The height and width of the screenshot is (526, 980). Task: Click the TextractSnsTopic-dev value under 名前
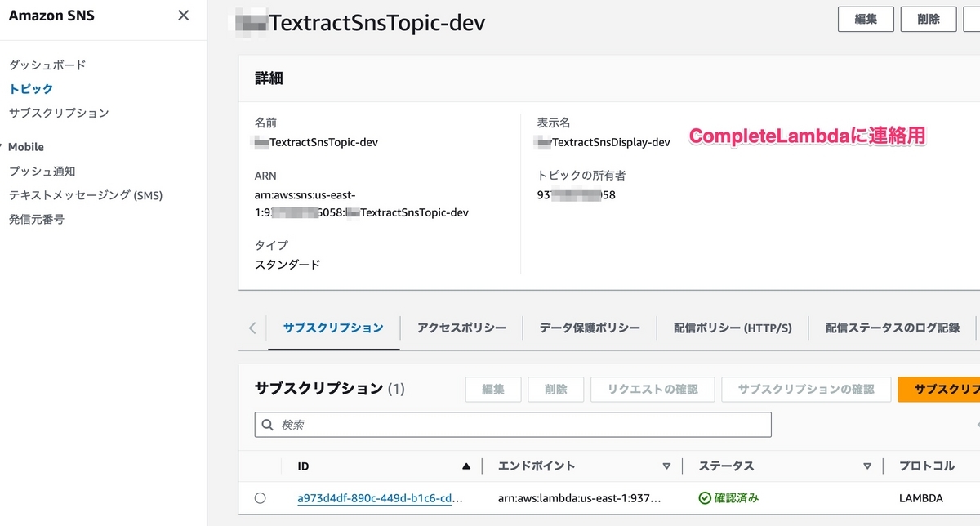(x=316, y=142)
